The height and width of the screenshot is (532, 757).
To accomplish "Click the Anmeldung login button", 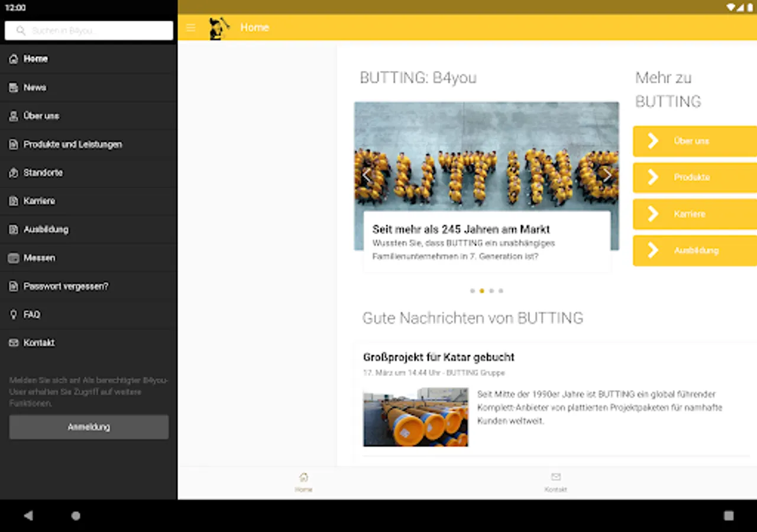I will (x=89, y=427).
